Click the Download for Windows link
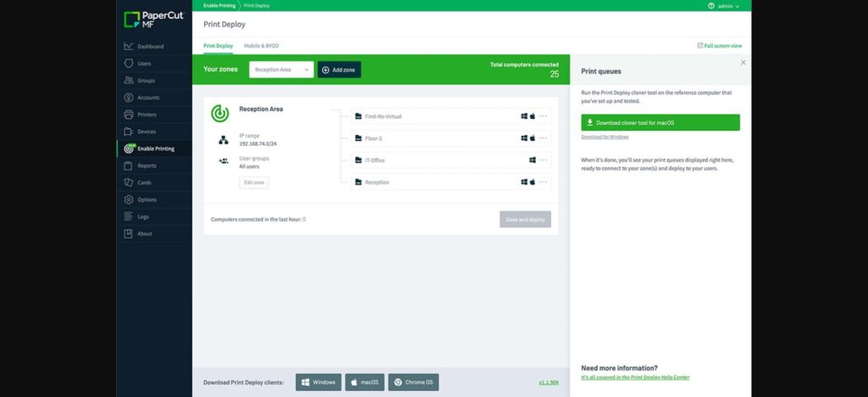 point(605,137)
